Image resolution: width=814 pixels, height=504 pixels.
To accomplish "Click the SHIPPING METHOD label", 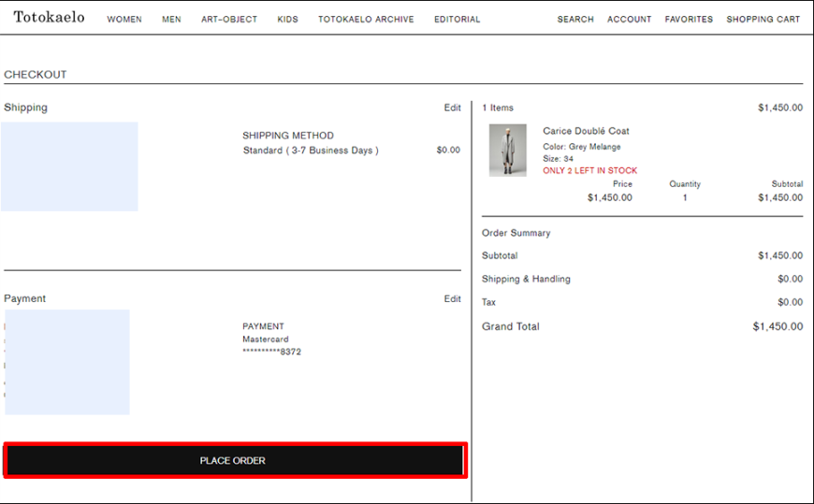I will [288, 136].
